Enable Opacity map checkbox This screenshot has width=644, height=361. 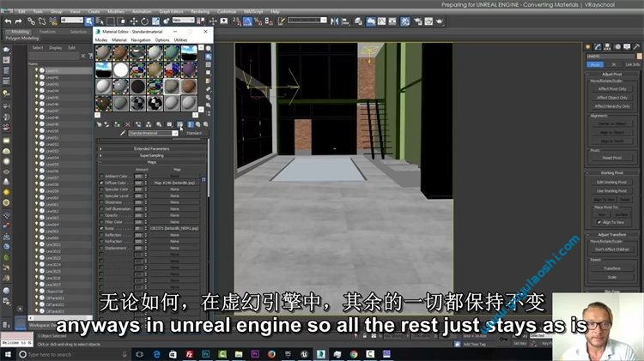click(101, 215)
